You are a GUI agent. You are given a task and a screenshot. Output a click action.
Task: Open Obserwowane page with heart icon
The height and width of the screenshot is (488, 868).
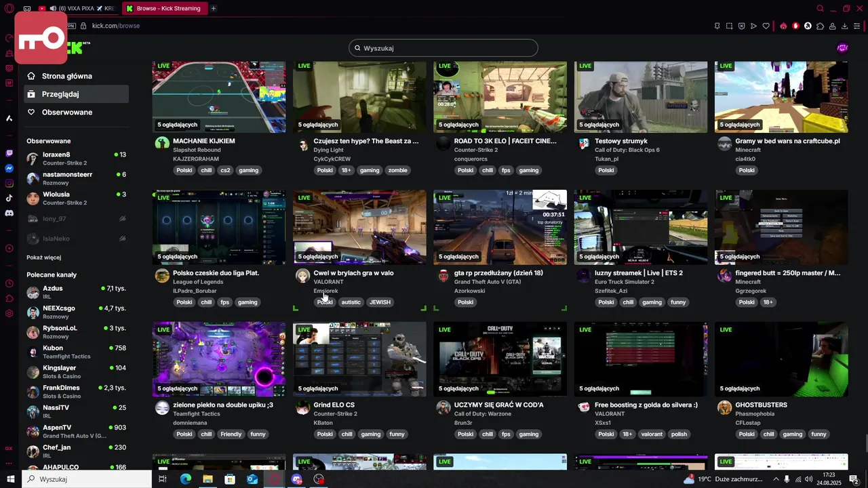click(x=75, y=112)
